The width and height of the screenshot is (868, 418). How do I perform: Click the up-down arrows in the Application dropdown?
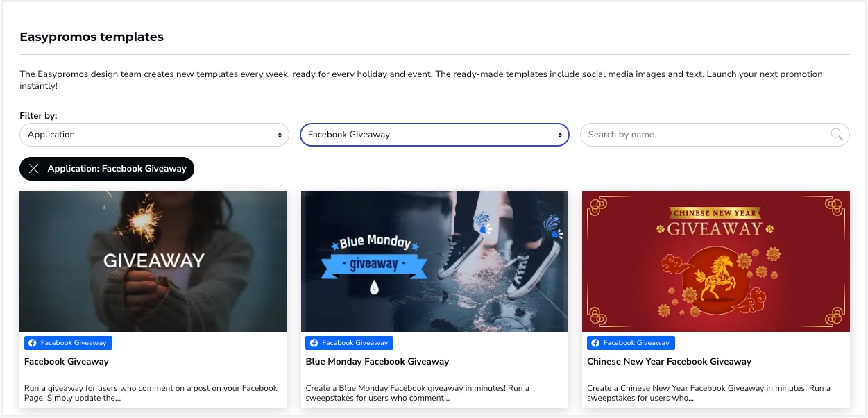pyautogui.click(x=280, y=135)
